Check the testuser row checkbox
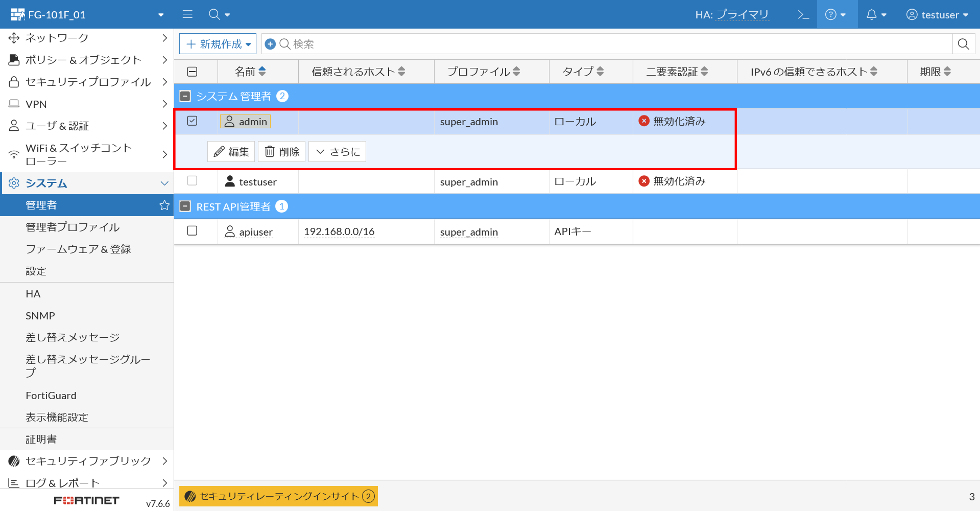This screenshot has width=980, height=511. click(192, 181)
